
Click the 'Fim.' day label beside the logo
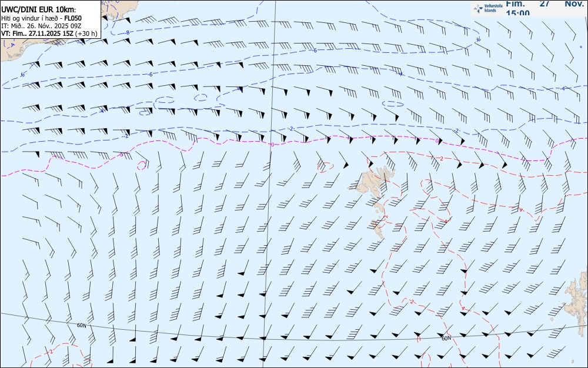pos(515,4)
